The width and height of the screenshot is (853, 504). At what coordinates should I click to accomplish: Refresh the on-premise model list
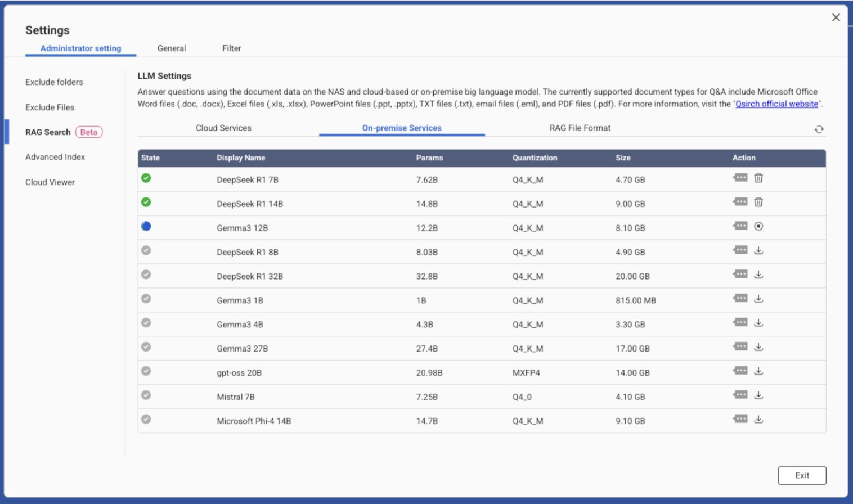(819, 129)
